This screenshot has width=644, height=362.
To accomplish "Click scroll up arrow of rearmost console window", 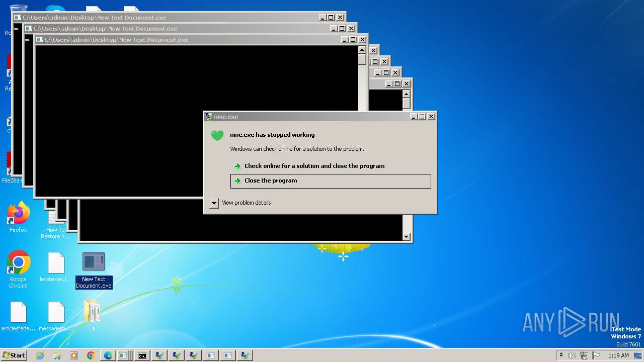I will (406, 94).
